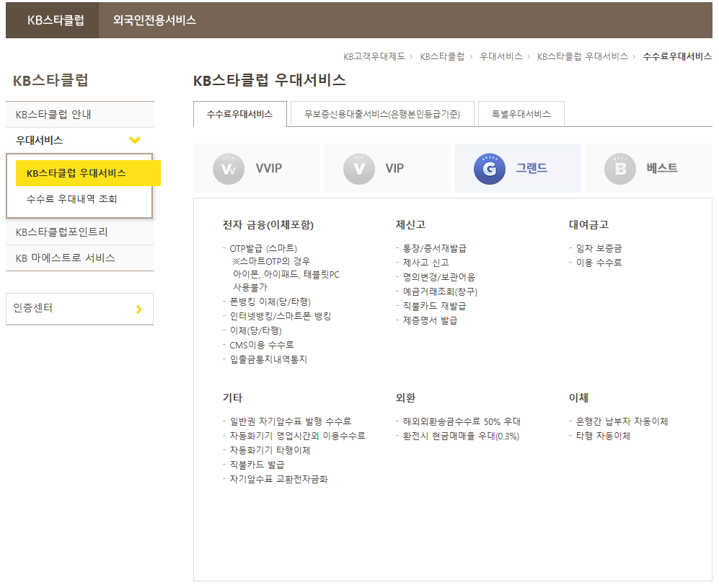The height and width of the screenshot is (588, 719).
Task: Select the VIP grade badge icon
Action: click(x=359, y=169)
